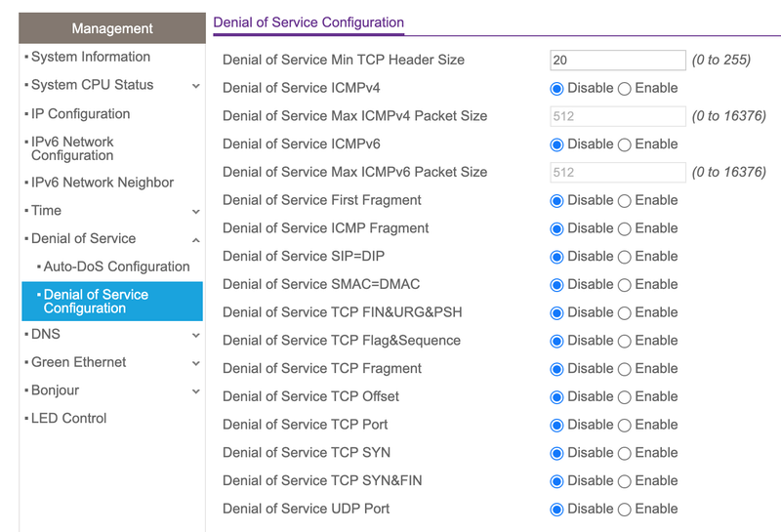Enable Denial of Service ICMPv6 radio
Image resolution: width=781 pixels, height=532 pixels.
click(625, 144)
